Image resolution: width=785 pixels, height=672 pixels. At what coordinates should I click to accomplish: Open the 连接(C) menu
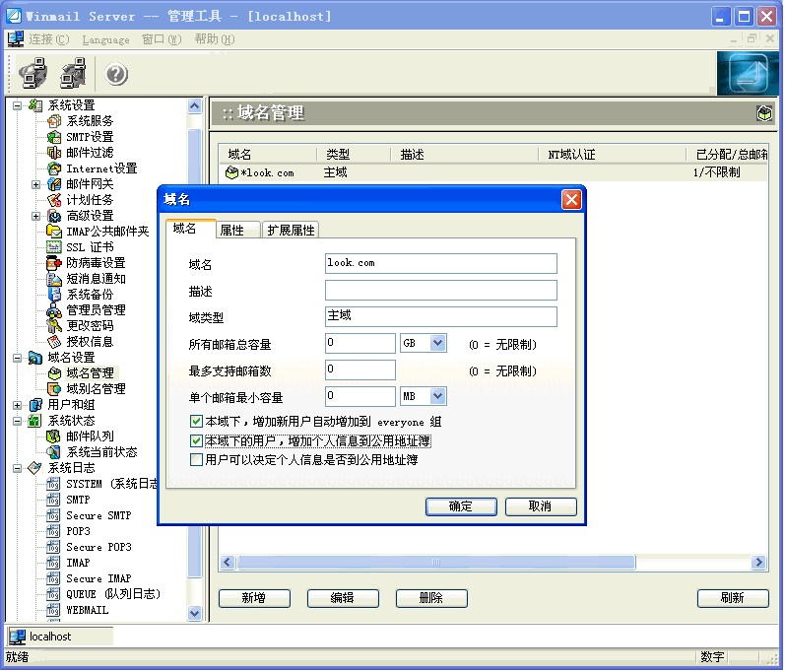48,39
